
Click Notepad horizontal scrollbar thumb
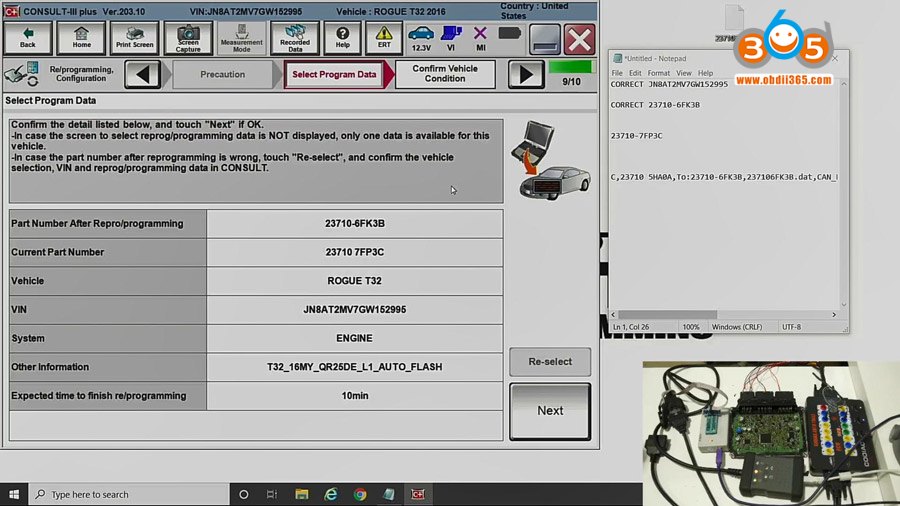pyautogui.click(x=668, y=314)
